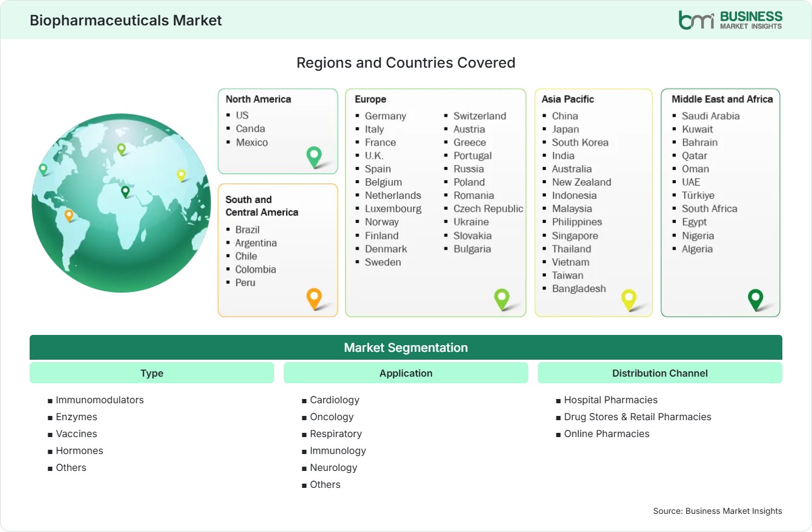
Task: Click Vaccines under Type
Action: (76, 434)
